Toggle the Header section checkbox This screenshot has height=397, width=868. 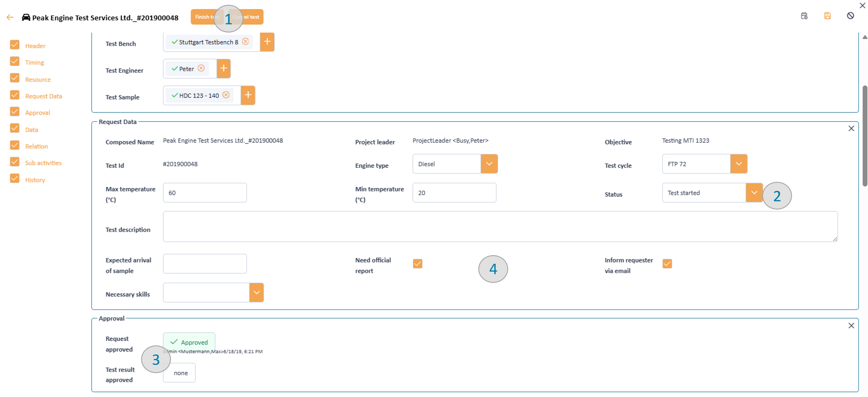tap(15, 45)
